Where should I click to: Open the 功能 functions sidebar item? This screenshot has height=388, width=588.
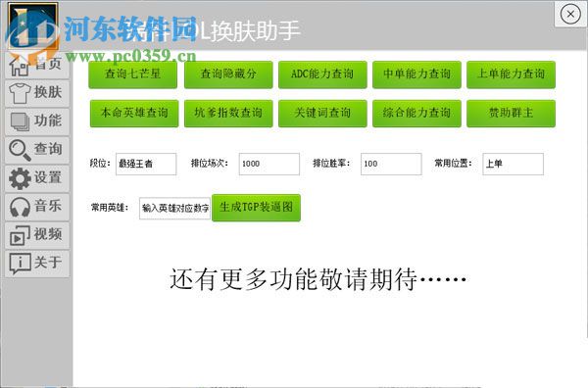click(x=37, y=121)
